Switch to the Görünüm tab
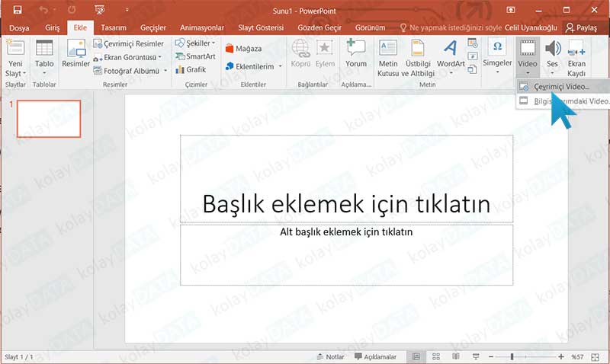The image size is (610, 364). [370, 27]
